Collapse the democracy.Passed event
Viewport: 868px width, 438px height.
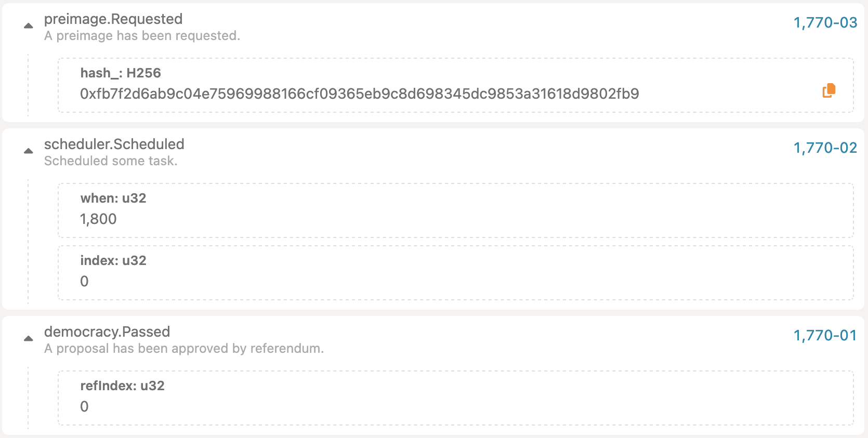click(29, 339)
